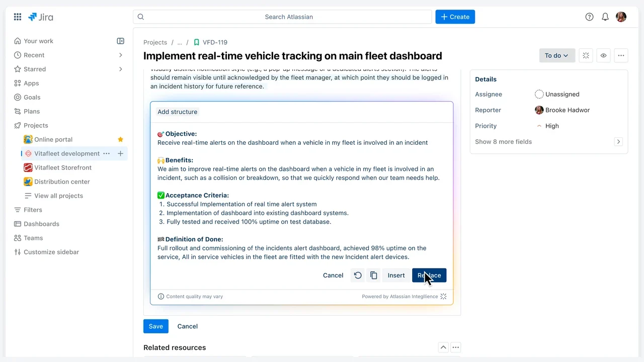Click the Search Atlassian field
Viewport: 644px width, 362px height.
[282, 17]
